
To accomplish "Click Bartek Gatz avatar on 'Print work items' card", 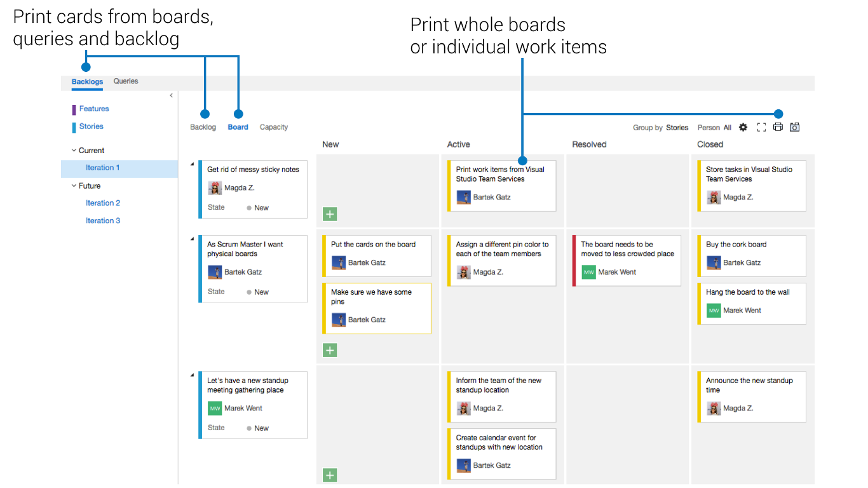I will [463, 197].
